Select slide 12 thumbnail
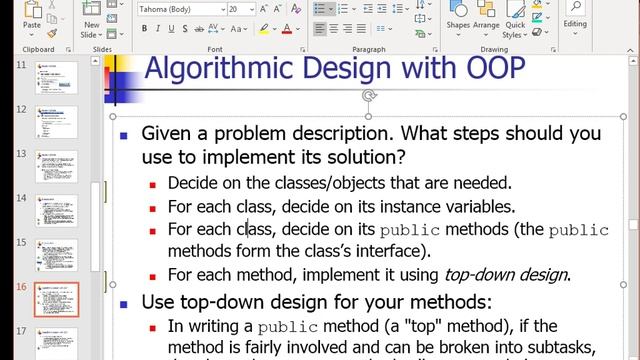Image resolution: width=640 pixels, height=360 pixels. [56, 122]
